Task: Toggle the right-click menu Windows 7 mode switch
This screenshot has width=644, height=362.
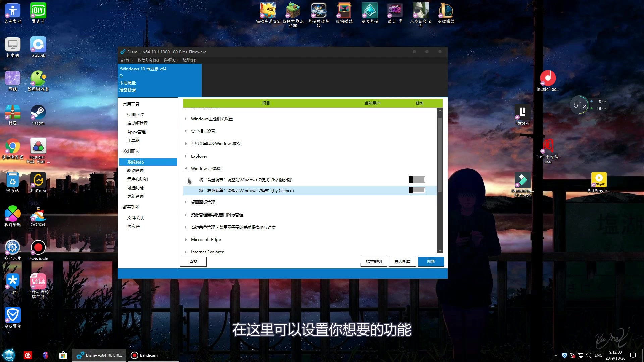Action: tap(417, 190)
